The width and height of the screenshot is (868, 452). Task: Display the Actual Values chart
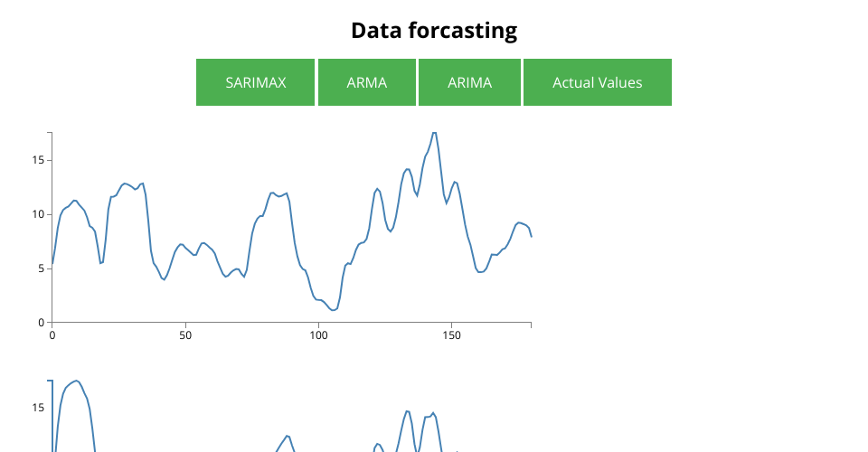(597, 82)
